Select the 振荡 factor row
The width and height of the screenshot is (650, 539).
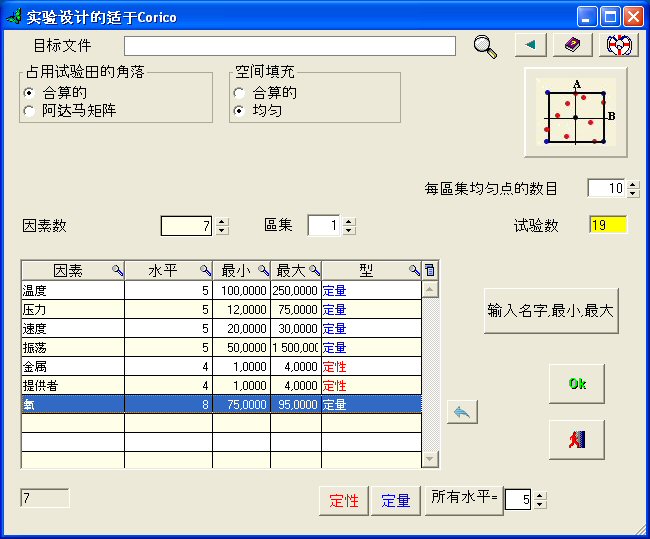coord(221,347)
